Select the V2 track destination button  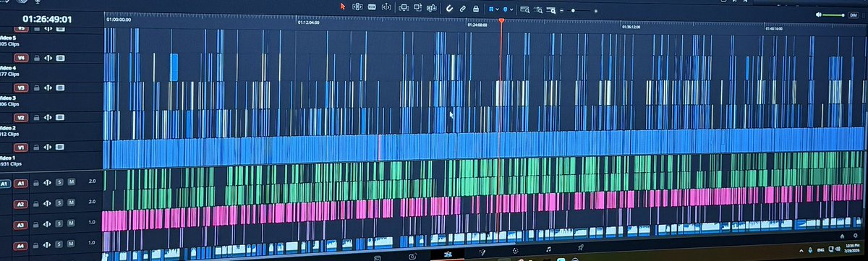click(x=21, y=117)
